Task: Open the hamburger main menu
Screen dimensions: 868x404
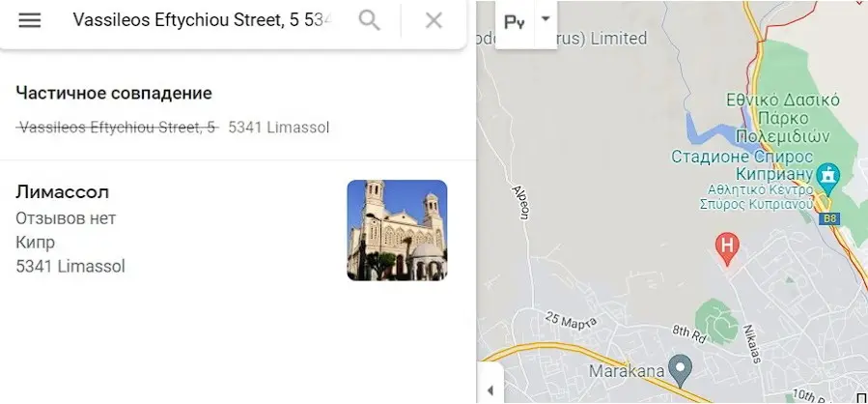Action: click(x=30, y=20)
